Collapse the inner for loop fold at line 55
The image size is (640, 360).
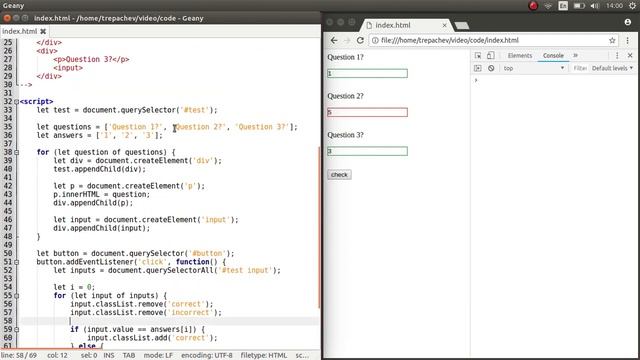pyautogui.click(x=16, y=296)
